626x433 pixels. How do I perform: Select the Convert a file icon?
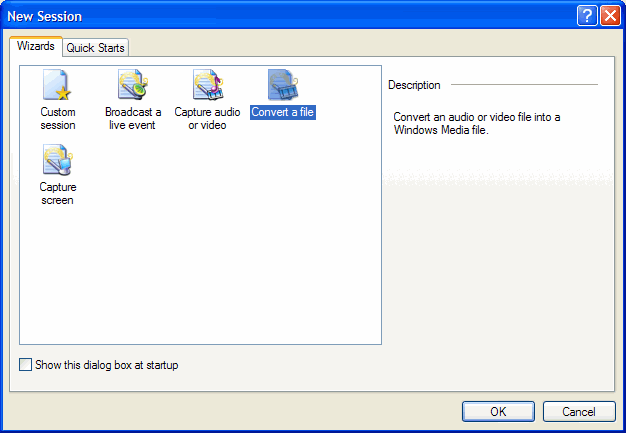[x=283, y=86]
